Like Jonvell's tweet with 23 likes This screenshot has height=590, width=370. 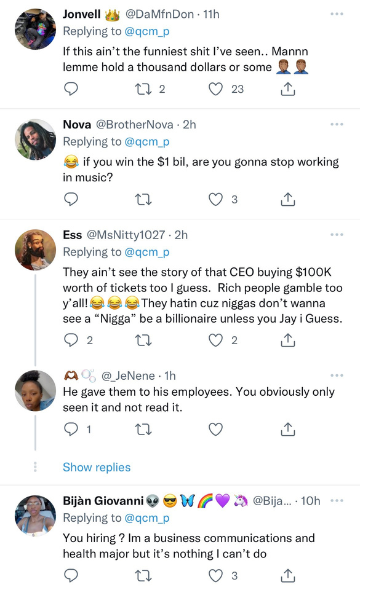216,89
